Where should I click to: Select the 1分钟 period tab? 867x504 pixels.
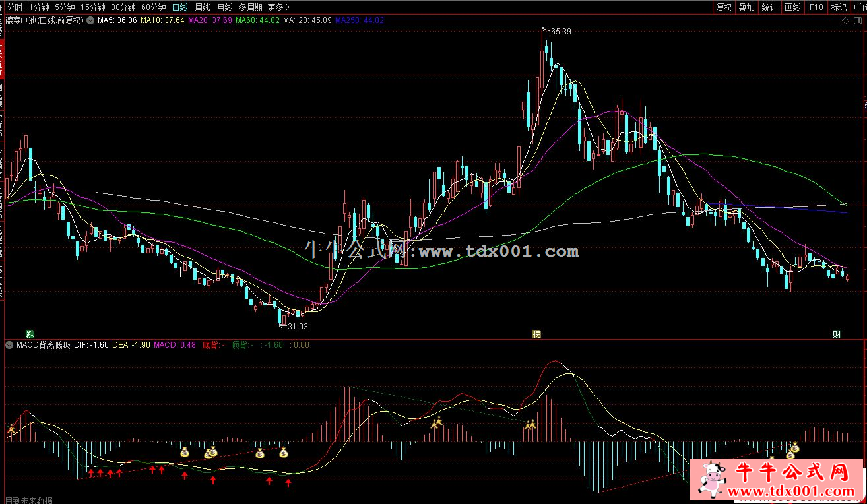pos(40,7)
